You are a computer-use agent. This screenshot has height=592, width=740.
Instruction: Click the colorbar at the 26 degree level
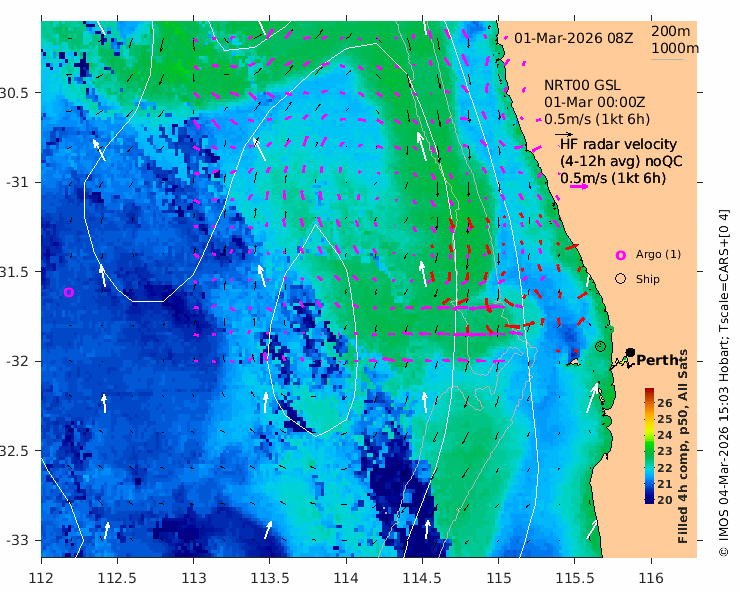[649, 403]
